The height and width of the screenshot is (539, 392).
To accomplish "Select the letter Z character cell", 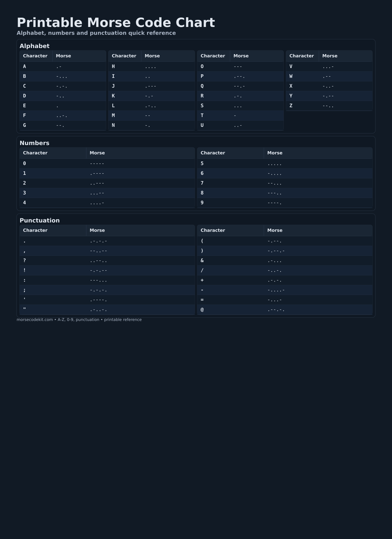I will 291,106.
